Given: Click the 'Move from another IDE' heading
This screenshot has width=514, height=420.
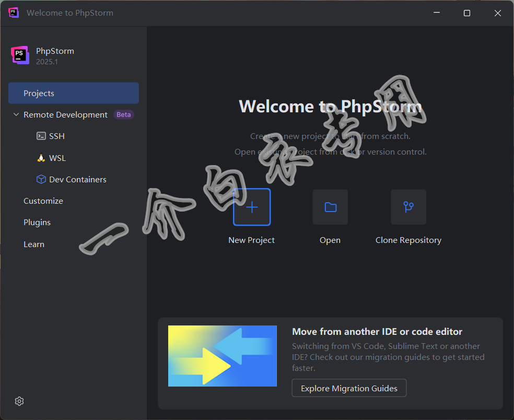Looking at the screenshot, I should coord(377,332).
